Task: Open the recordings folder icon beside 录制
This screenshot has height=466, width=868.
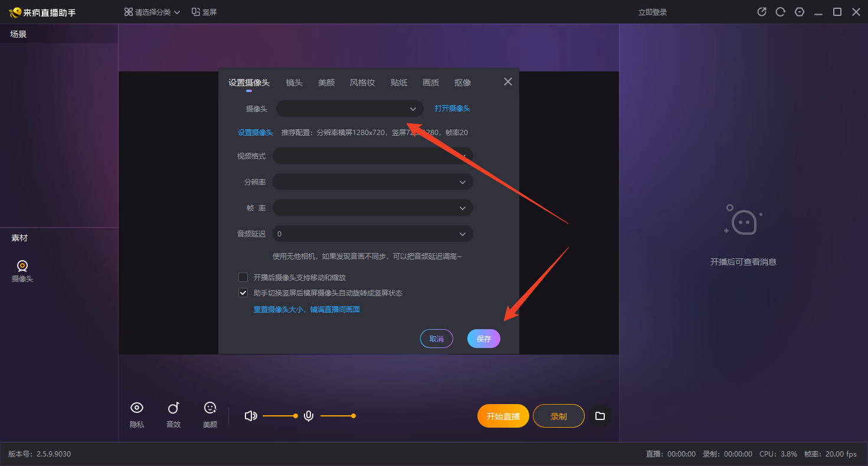Action: tap(600, 416)
